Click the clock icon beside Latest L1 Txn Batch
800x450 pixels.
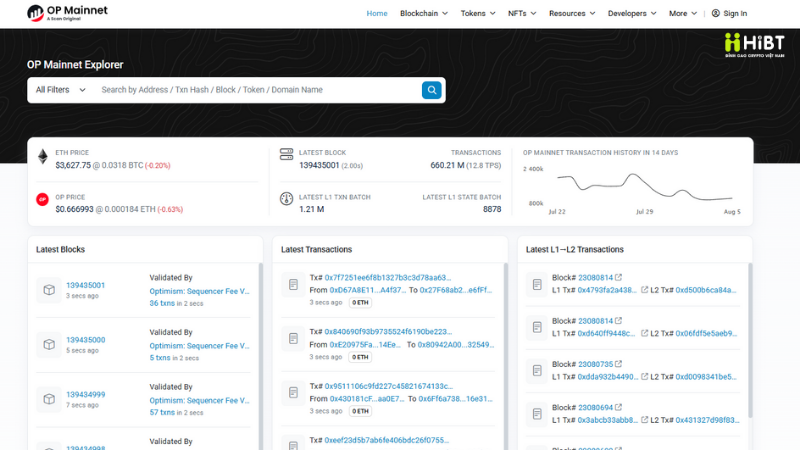[x=286, y=198]
